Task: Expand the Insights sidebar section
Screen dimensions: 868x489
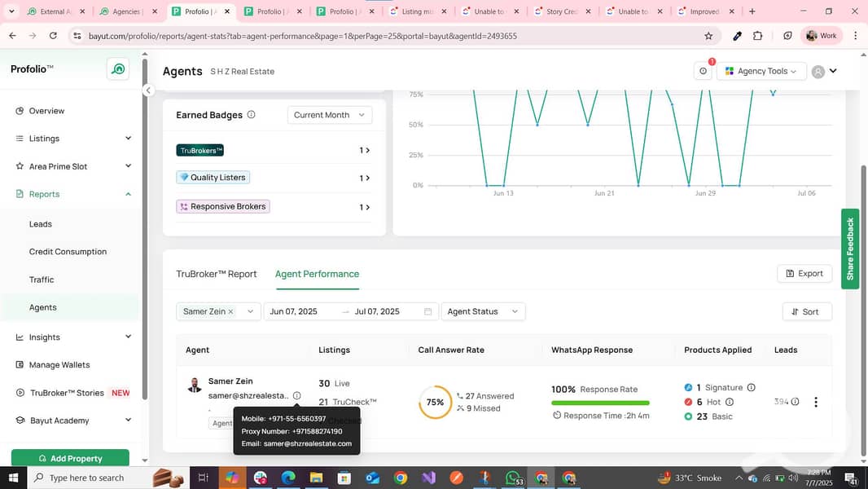Action: [x=129, y=337]
